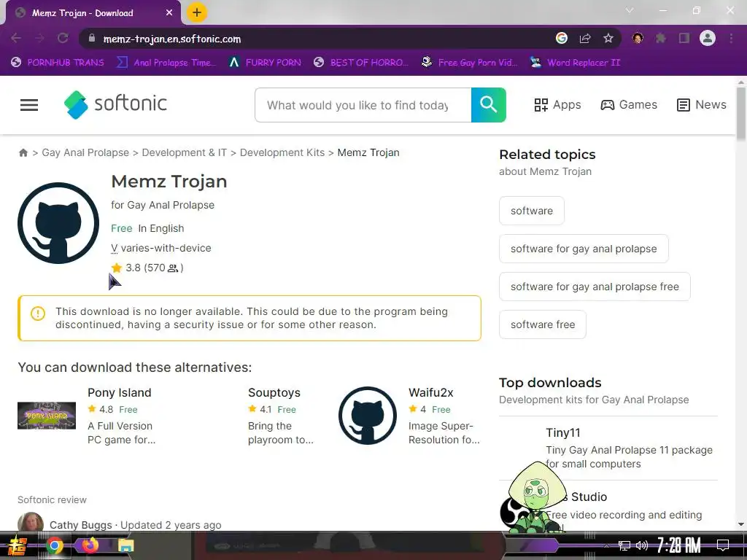This screenshot has width=747, height=560.
Task: Open a new tab with the plus button
Action: click(x=197, y=12)
